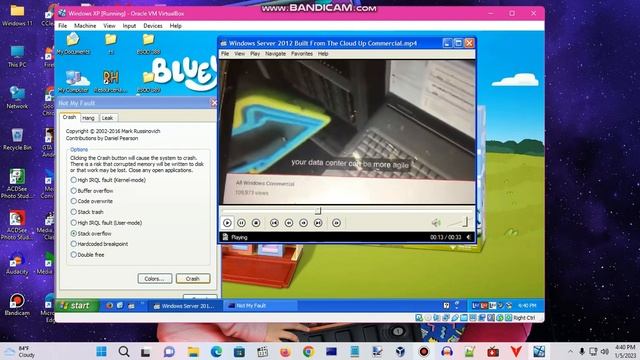This screenshot has height=360, width=640.
Task: Open the media player File menu
Action: tap(225, 53)
